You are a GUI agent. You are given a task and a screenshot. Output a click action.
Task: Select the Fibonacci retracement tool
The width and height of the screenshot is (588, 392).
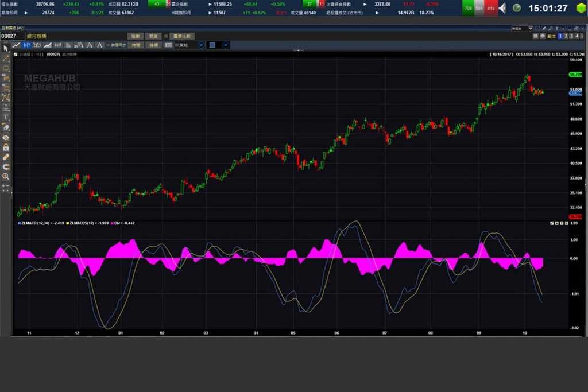6,88
